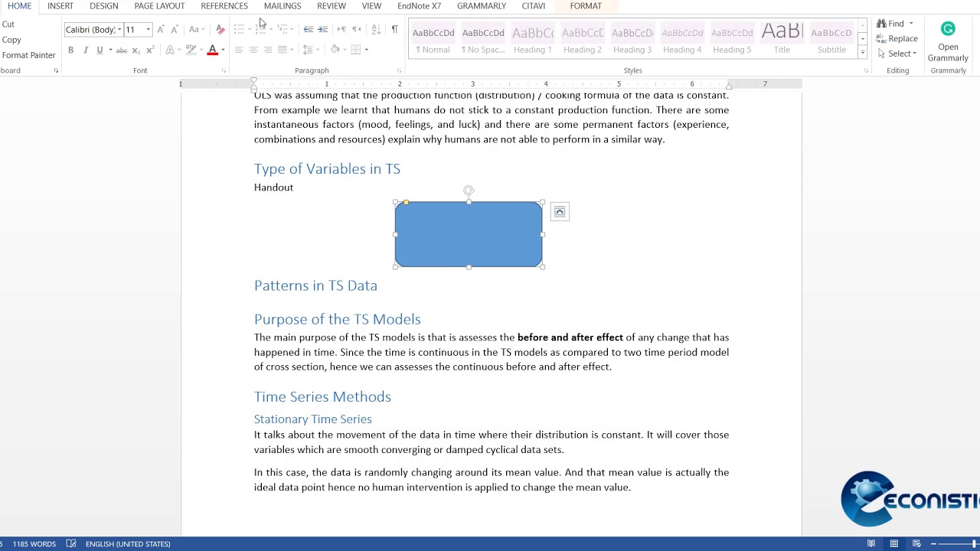
Task: Open the Find dropdown arrow
Action: 911,24
